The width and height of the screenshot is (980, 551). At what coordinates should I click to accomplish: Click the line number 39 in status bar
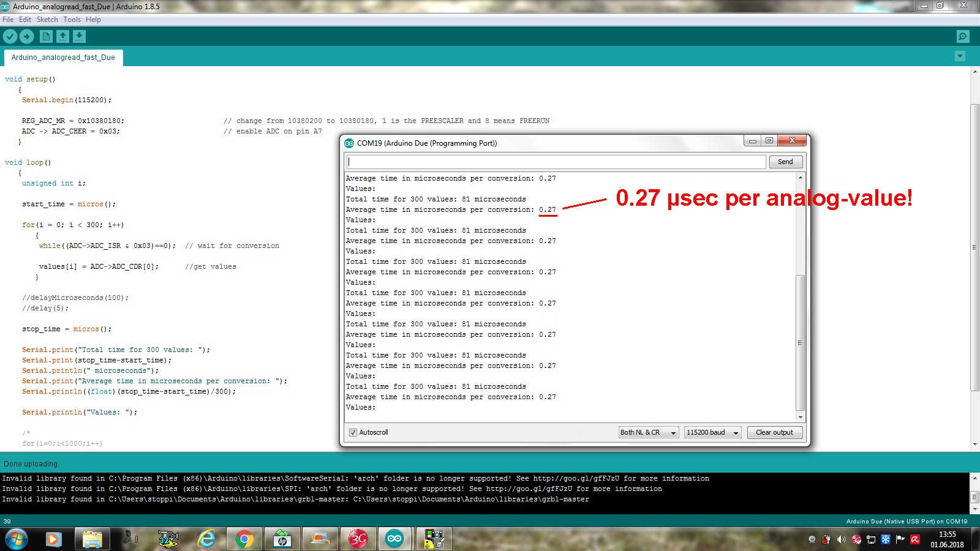(x=7, y=522)
